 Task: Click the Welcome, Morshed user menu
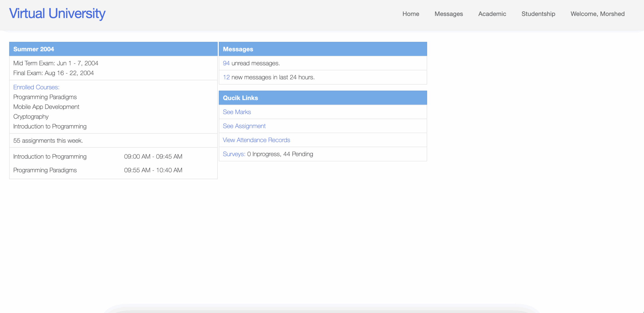click(597, 14)
